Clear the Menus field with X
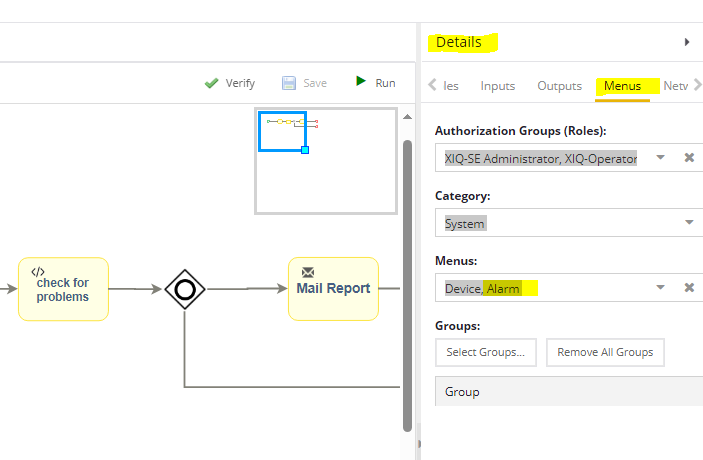Viewport: 703px width, 460px height. point(689,288)
